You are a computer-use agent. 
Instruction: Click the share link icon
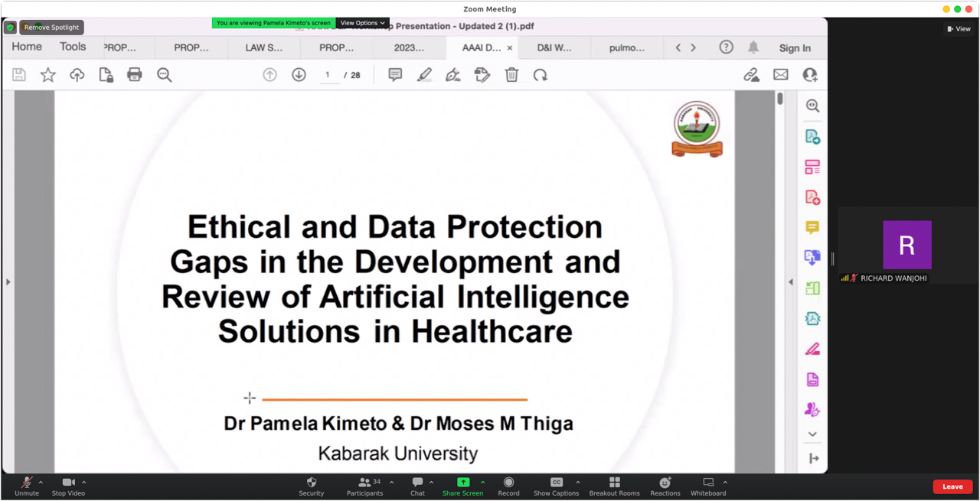pos(752,75)
